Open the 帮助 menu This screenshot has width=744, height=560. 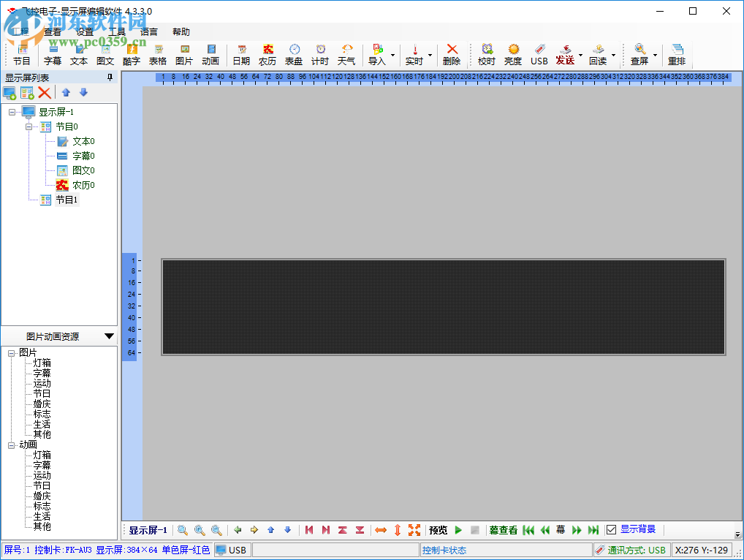click(181, 31)
